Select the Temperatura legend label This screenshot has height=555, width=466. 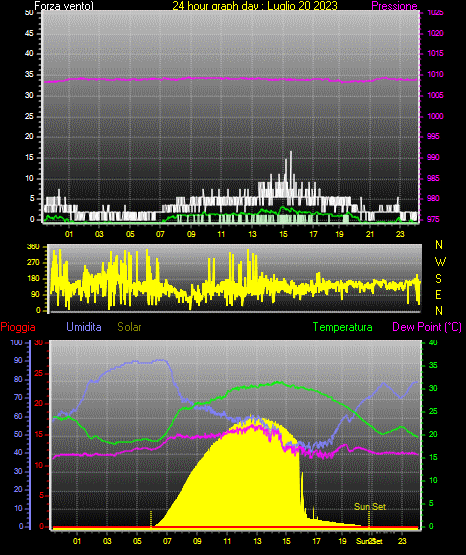[343, 327]
